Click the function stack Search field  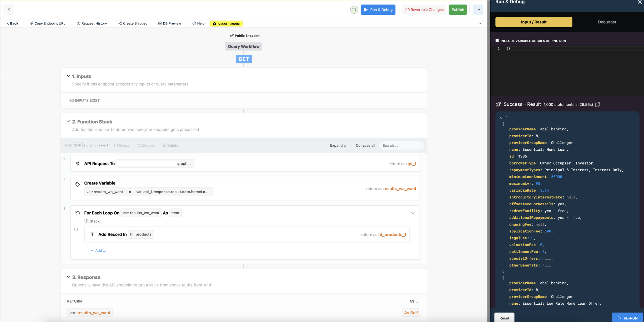coord(402,145)
